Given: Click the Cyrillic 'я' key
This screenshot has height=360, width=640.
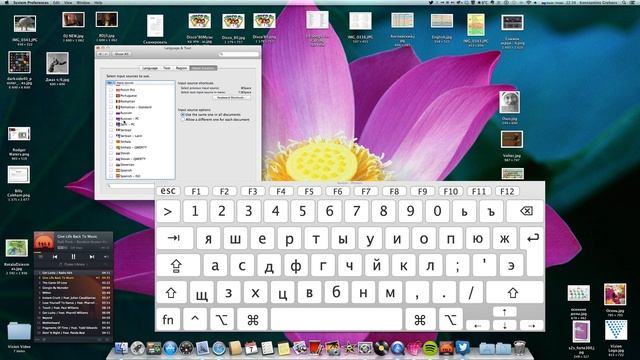Looking at the screenshot, I should tap(209, 238).
